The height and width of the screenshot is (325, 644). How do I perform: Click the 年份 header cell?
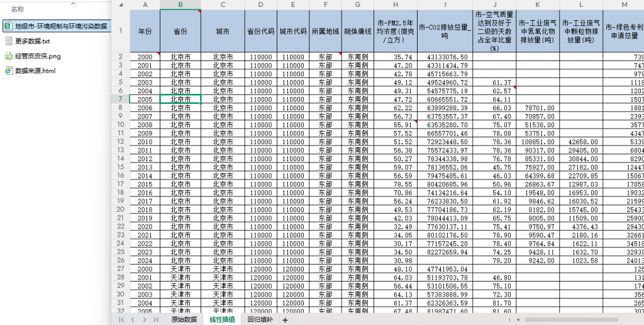[145, 31]
